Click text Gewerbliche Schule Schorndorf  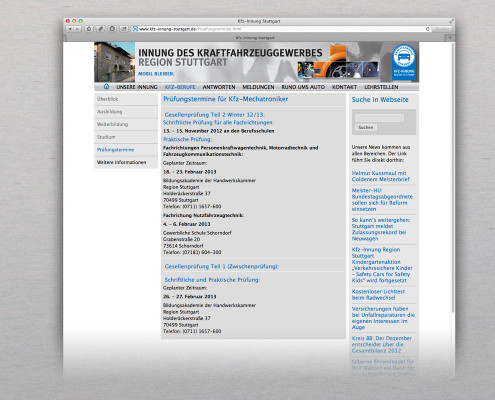tap(197, 233)
